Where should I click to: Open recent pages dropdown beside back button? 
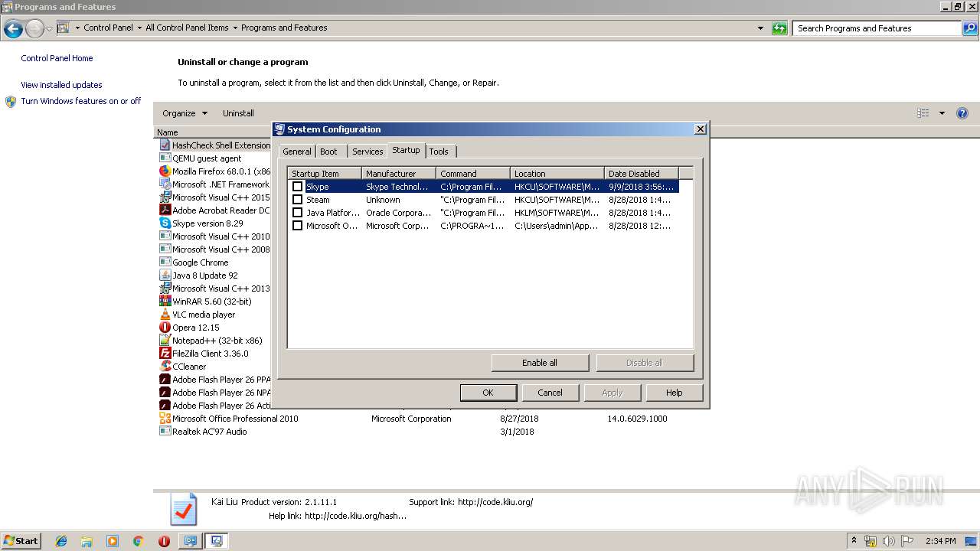(49, 29)
